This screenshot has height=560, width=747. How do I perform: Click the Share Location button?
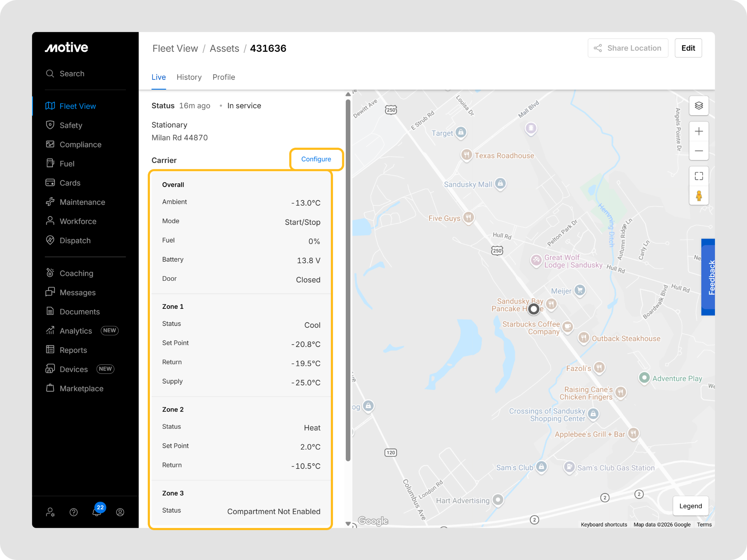click(628, 48)
